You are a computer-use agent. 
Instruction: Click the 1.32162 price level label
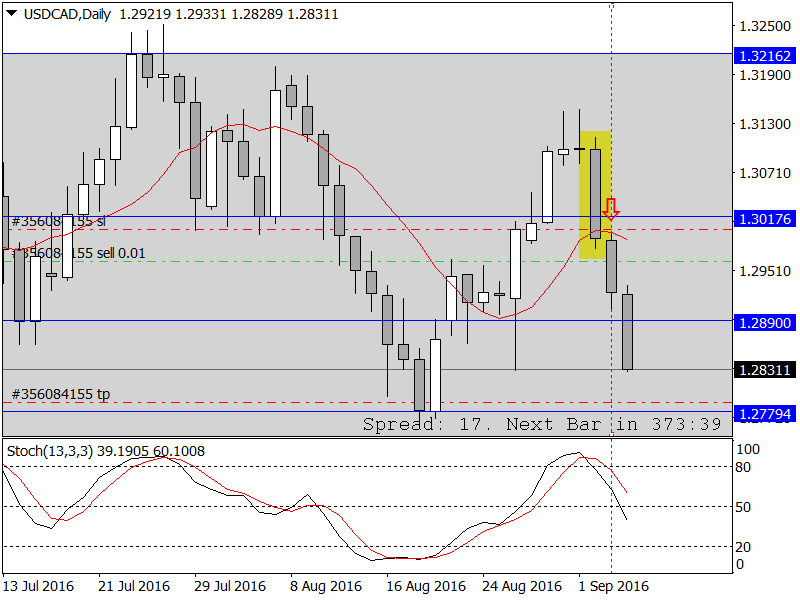tap(765, 56)
